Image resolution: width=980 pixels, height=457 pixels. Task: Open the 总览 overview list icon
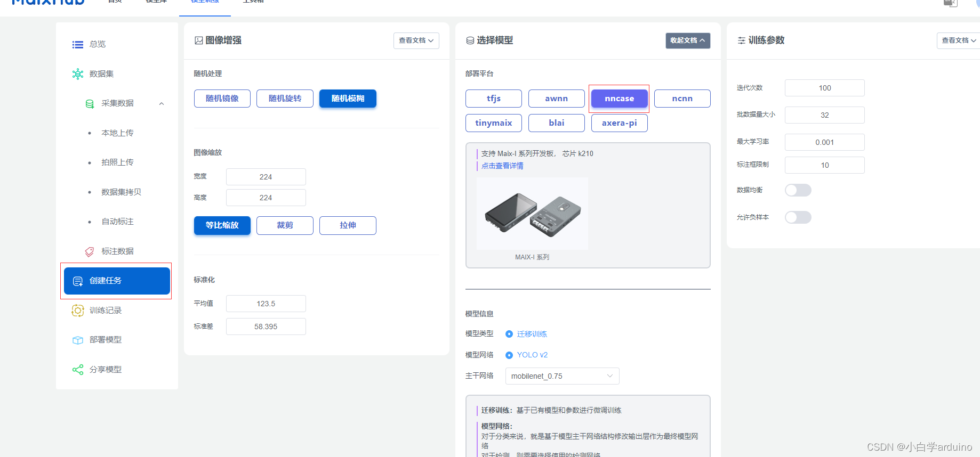(78, 45)
